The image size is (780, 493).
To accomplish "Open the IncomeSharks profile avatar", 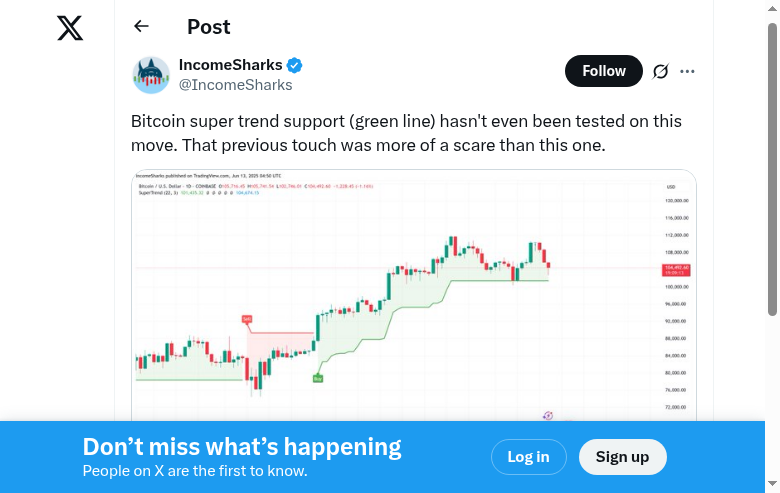I will [151, 75].
